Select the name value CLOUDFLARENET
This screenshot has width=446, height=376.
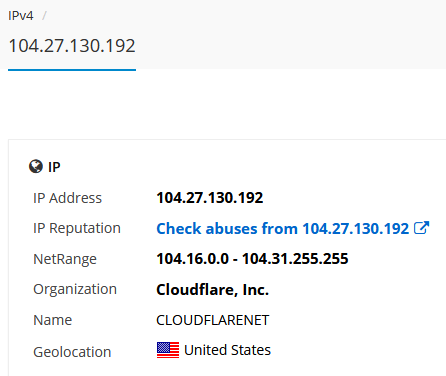(x=213, y=320)
